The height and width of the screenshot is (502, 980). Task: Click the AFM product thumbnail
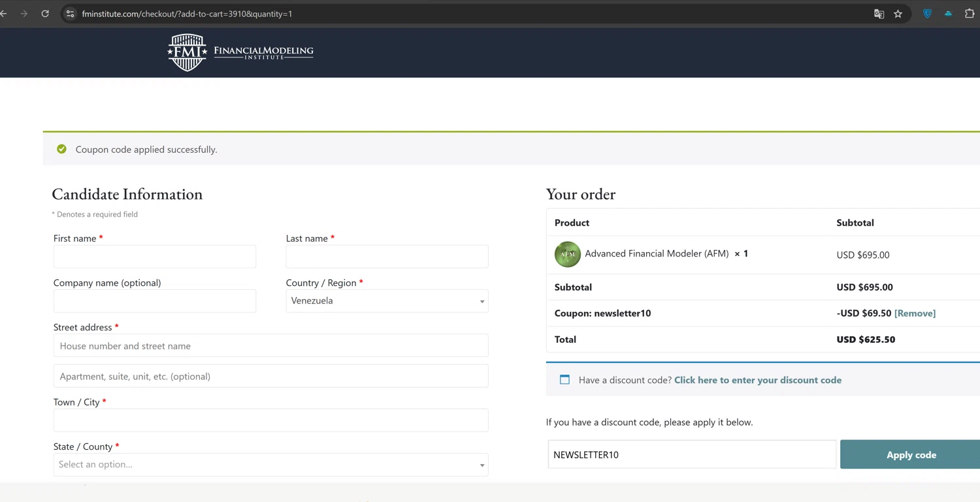567,254
